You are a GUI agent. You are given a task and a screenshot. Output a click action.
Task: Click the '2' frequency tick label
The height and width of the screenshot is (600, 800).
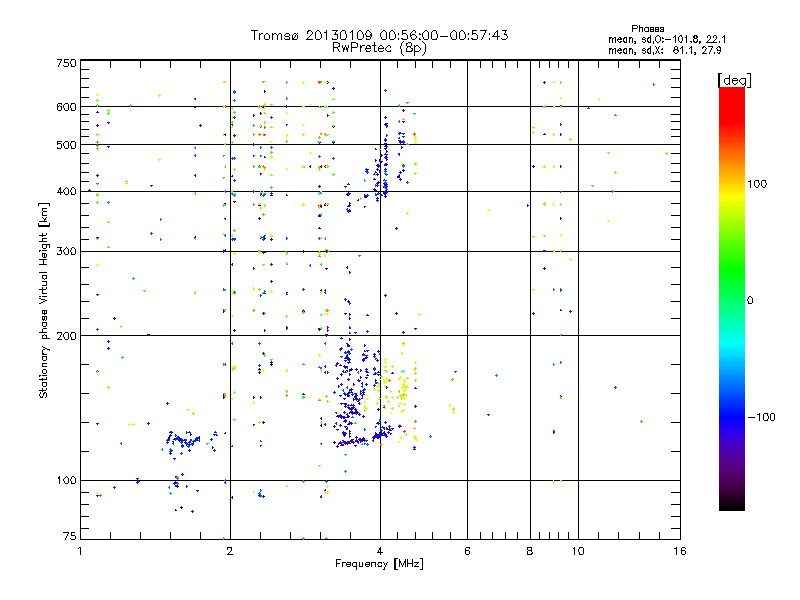[x=230, y=551]
